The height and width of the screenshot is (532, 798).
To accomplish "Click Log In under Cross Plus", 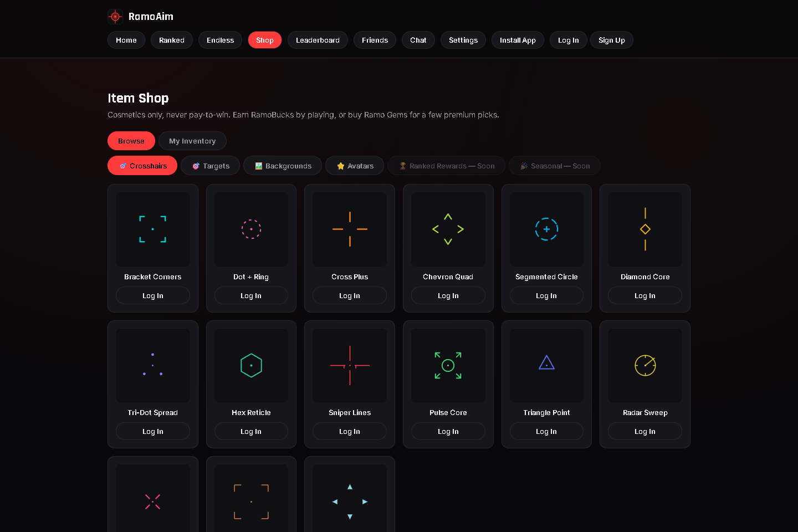I will click(350, 295).
